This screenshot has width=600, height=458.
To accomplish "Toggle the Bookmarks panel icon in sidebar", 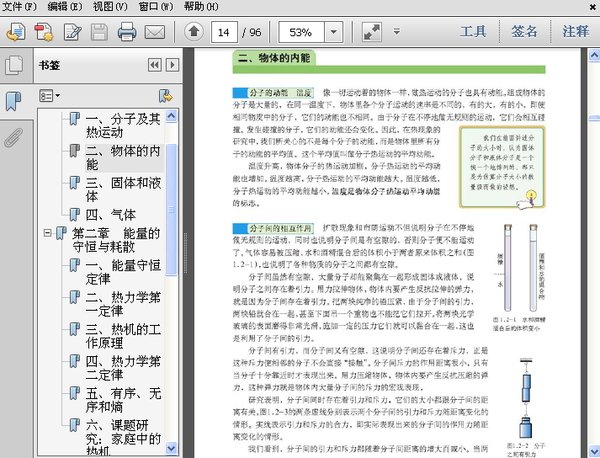I will pos(14,100).
